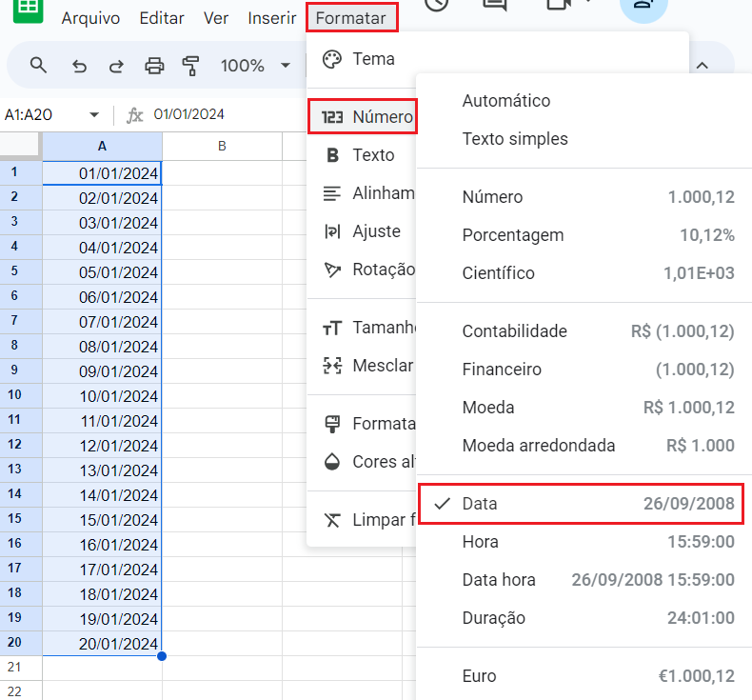Collapse the toolbar with the chevron-up icon
752x700 pixels.
pos(703,66)
